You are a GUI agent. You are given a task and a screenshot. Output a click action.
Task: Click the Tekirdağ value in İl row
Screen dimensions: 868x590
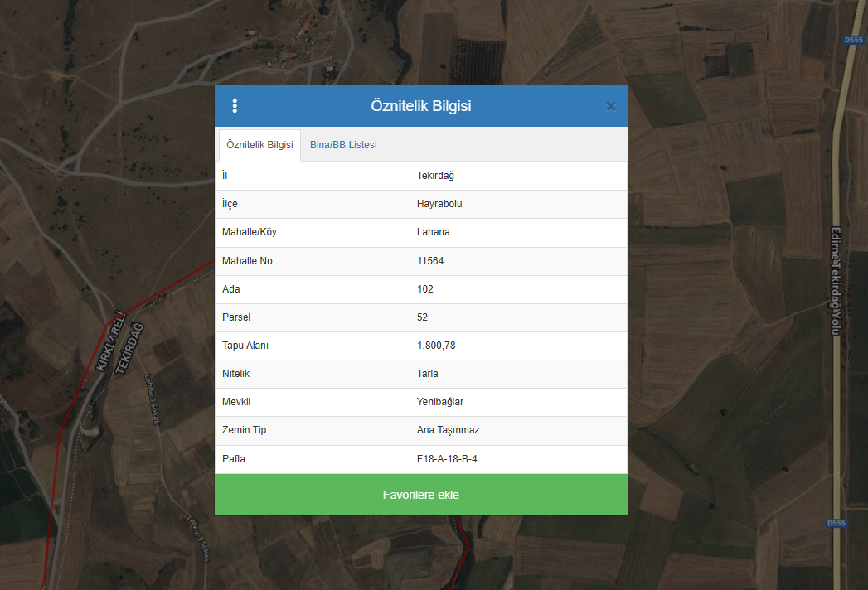coord(435,176)
